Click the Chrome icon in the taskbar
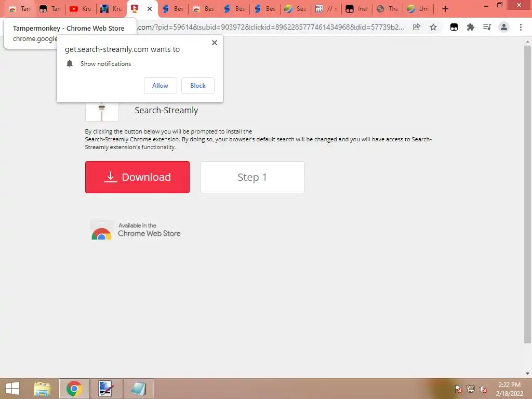532x399 pixels. (74, 389)
